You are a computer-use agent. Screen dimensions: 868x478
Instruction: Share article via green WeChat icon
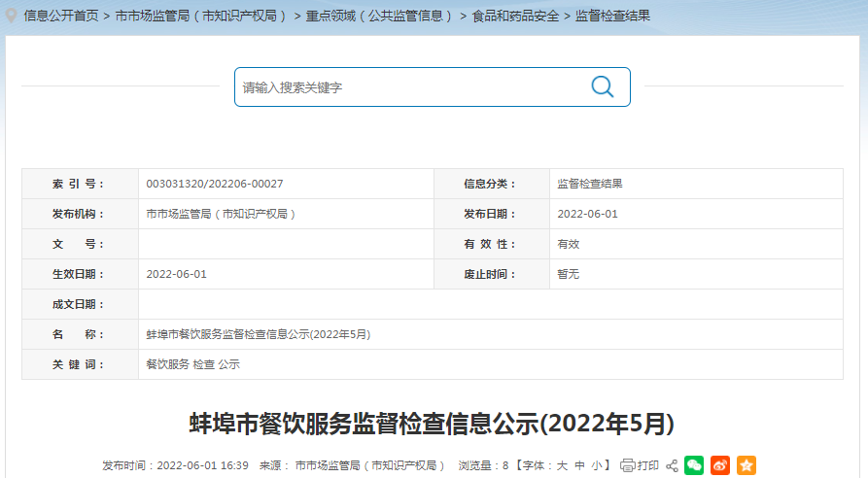(694, 465)
